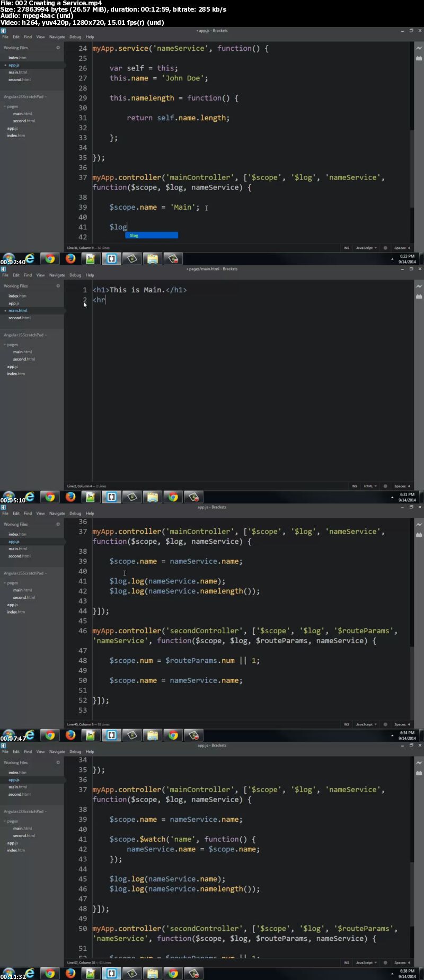The width and height of the screenshot is (424, 980).
Task: Toggle INS mode in the 6:34 PM frame
Action: click(347, 724)
